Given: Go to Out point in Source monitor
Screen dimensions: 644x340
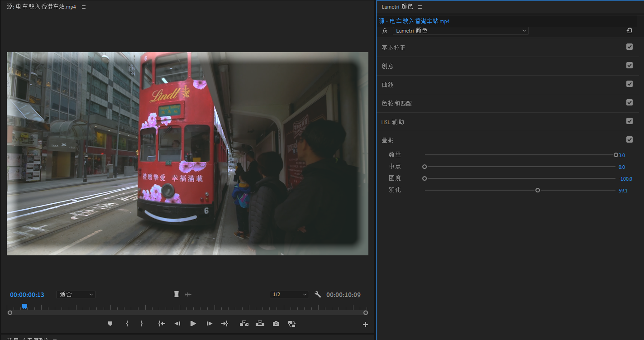Looking at the screenshot, I should coord(224,324).
